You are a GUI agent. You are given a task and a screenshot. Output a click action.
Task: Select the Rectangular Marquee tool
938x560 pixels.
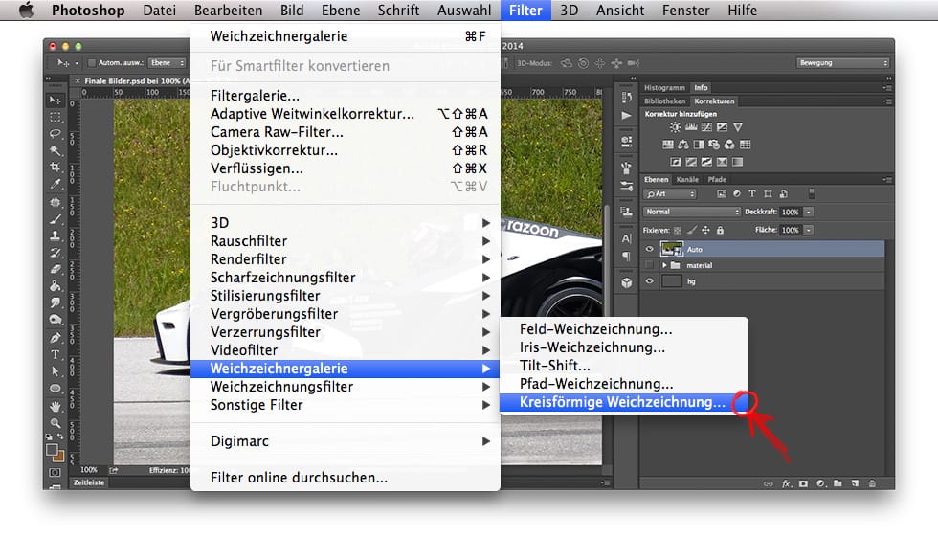[x=56, y=117]
